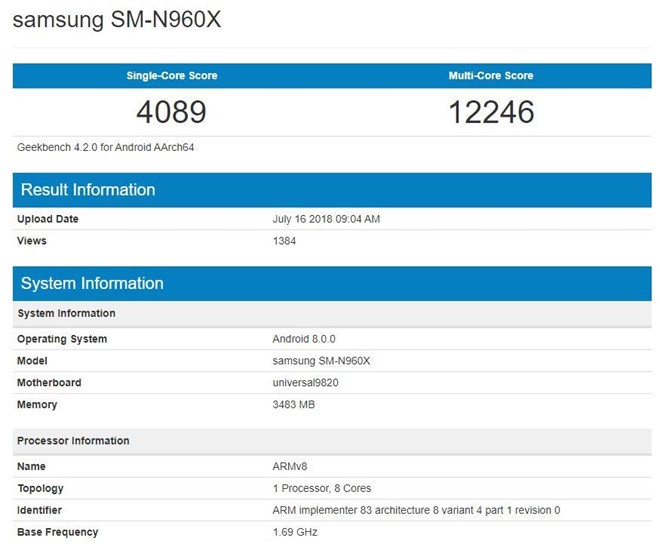Select the Operating System label

tap(62, 339)
